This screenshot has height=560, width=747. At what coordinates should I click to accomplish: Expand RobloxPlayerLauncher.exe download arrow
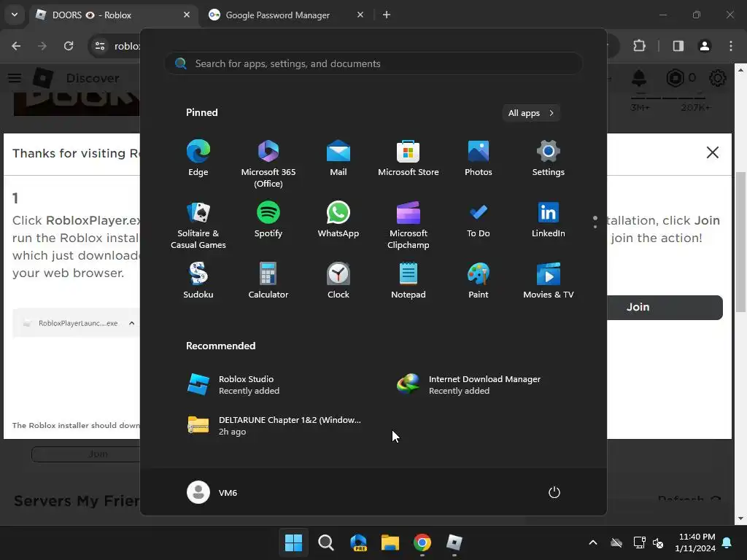click(x=131, y=323)
